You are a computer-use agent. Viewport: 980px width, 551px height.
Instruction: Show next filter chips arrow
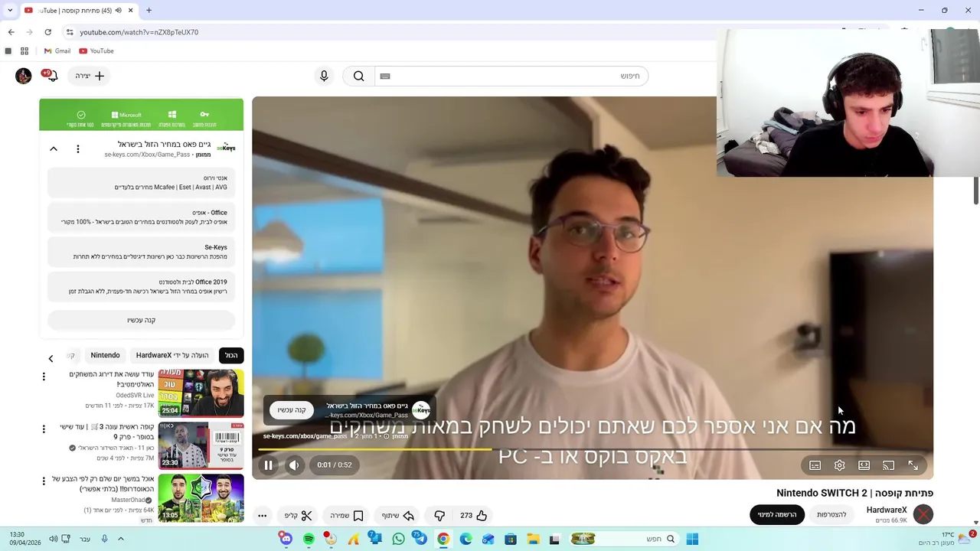click(x=51, y=358)
